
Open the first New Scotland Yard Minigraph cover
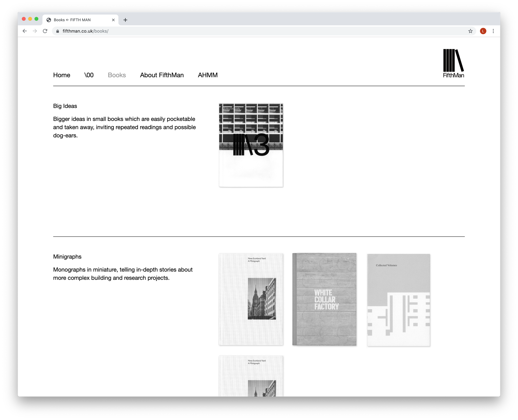coord(251,299)
